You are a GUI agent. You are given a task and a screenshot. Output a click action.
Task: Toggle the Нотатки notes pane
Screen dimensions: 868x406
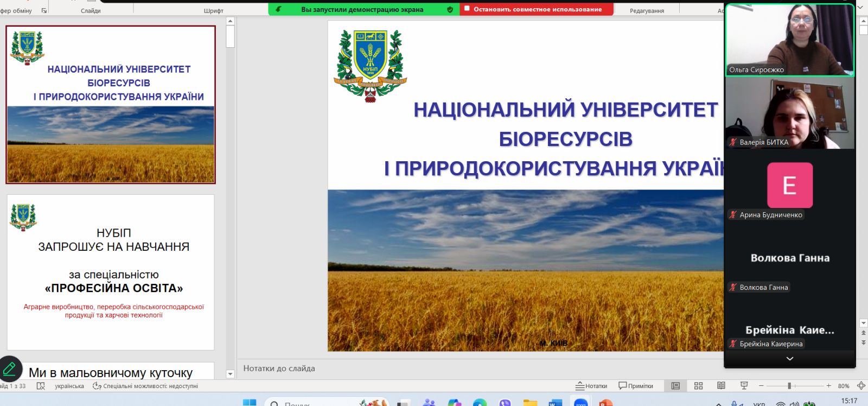[x=591, y=386]
